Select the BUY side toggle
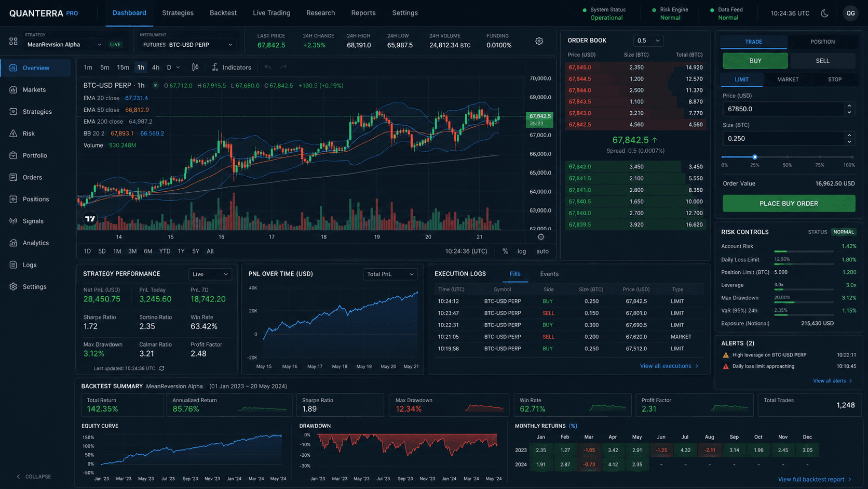The height and width of the screenshot is (489, 868). 755,61
